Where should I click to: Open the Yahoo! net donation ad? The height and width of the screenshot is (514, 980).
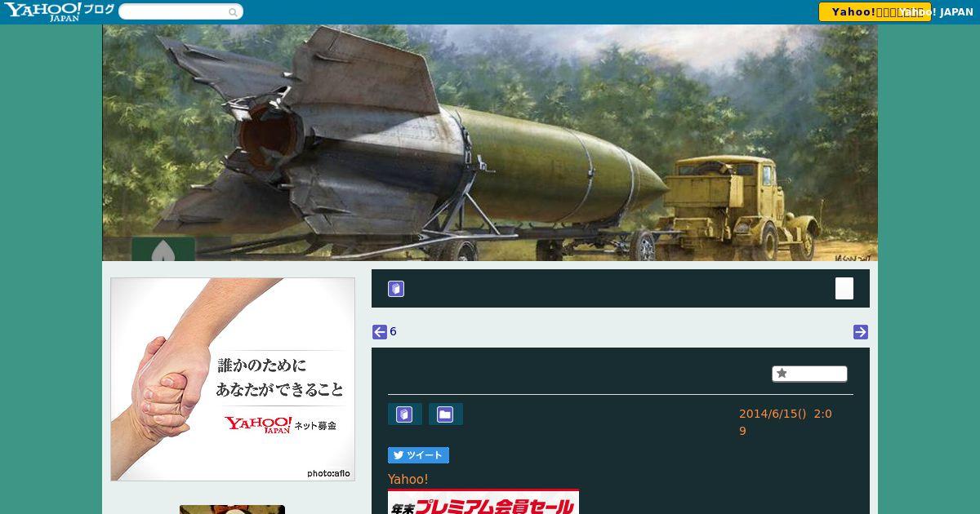(x=233, y=379)
